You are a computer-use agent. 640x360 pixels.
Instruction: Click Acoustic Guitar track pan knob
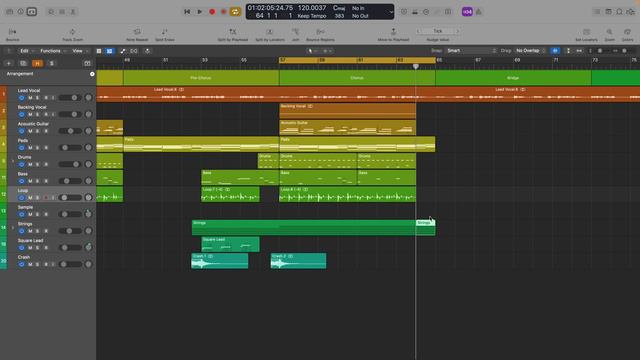88,131
